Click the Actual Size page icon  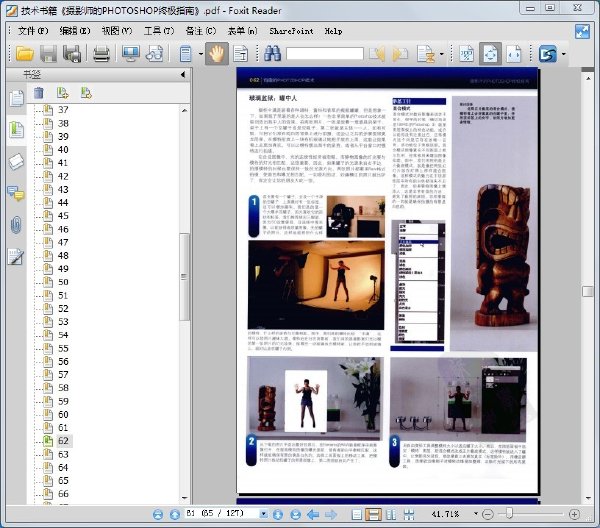point(466,54)
